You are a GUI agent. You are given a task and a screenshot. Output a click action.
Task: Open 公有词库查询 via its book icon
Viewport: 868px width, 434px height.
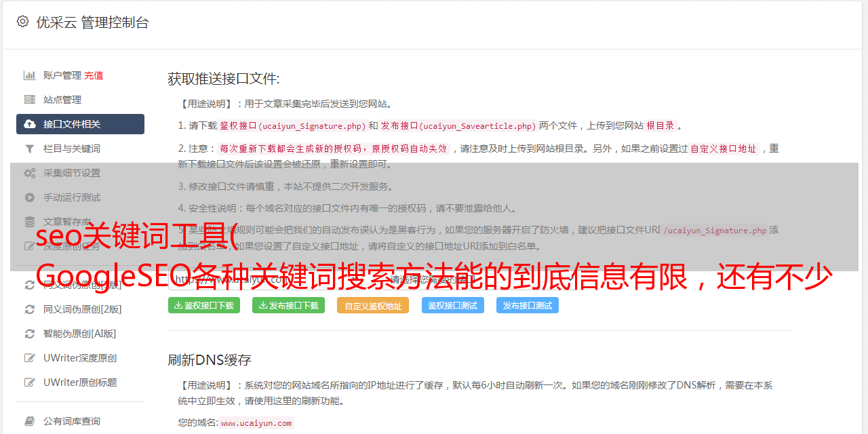tap(30, 421)
